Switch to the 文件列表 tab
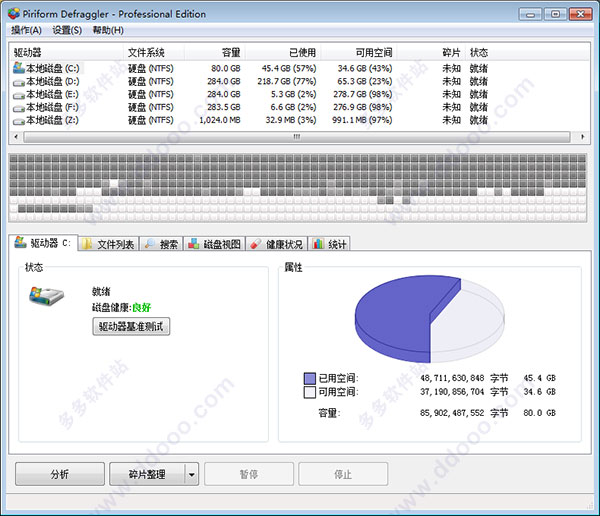This screenshot has height=516, width=600. click(x=109, y=244)
